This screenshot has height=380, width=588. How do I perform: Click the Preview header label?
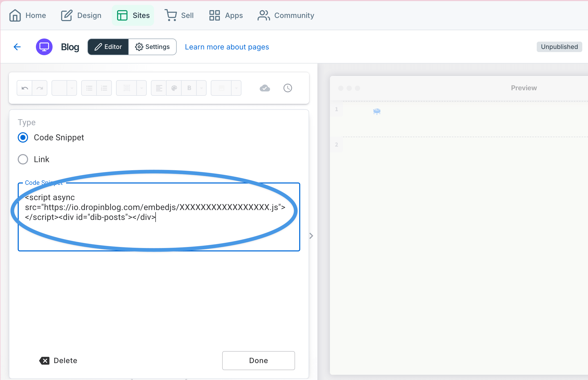pos(524,88)
